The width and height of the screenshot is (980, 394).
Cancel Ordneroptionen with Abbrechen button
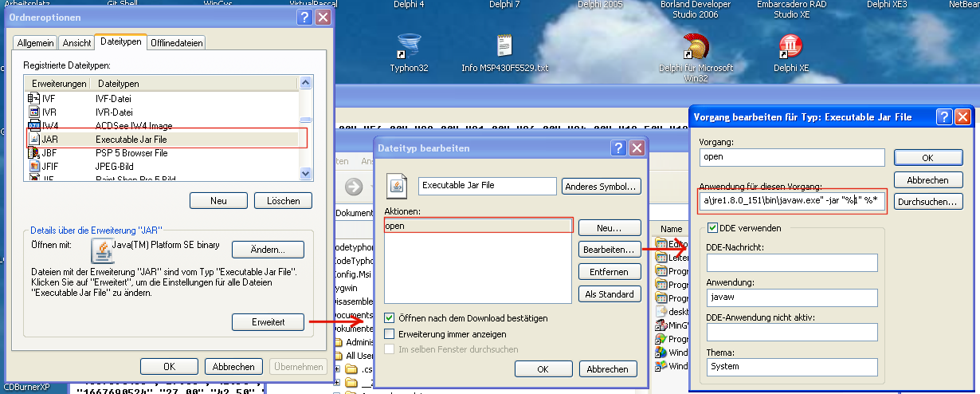[x=233, y=367]
